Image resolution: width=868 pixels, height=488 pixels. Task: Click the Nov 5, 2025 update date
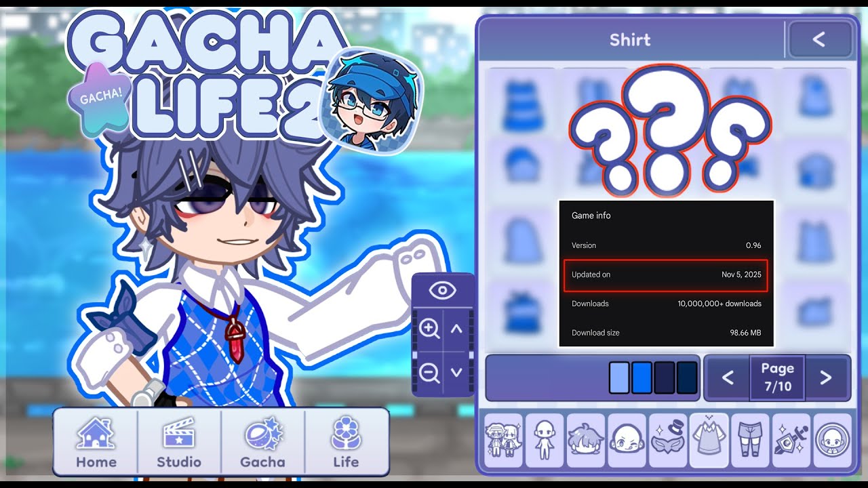click(741, 274)
